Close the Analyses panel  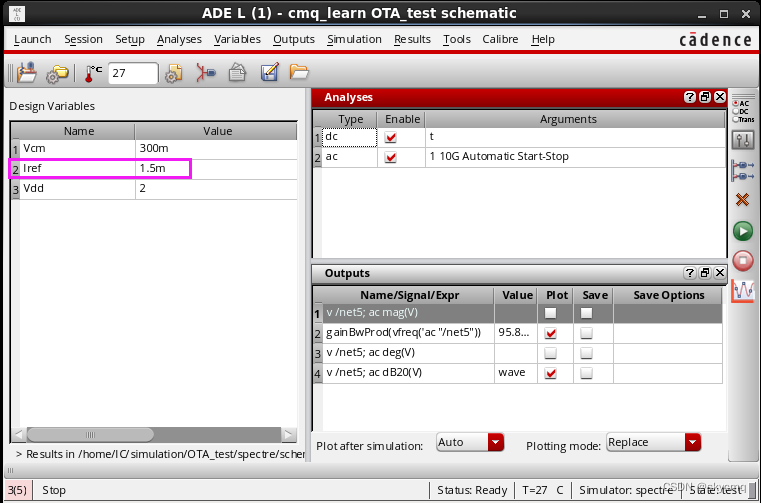coord(720,97)
